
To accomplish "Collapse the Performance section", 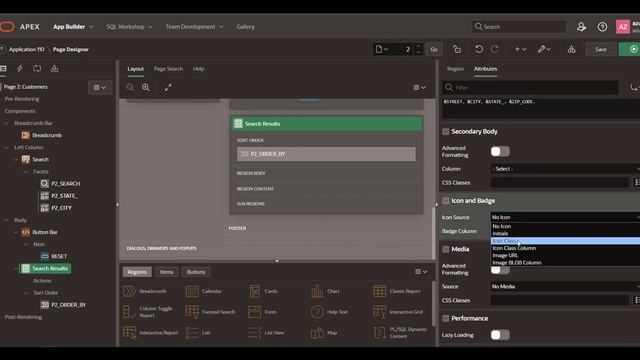I will click(446, 318).
